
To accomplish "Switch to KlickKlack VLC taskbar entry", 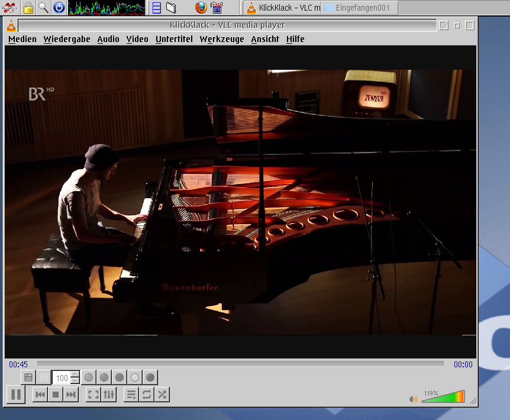I will 283,8.
